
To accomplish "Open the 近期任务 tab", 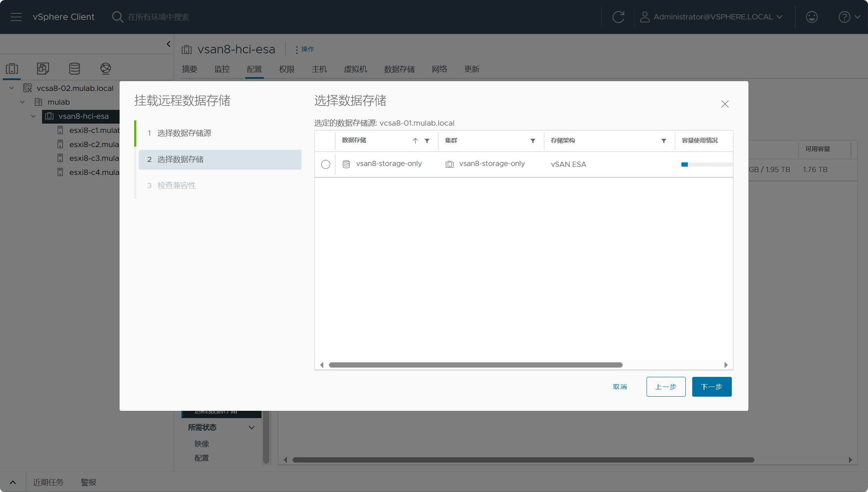I will tap(48, 482).
